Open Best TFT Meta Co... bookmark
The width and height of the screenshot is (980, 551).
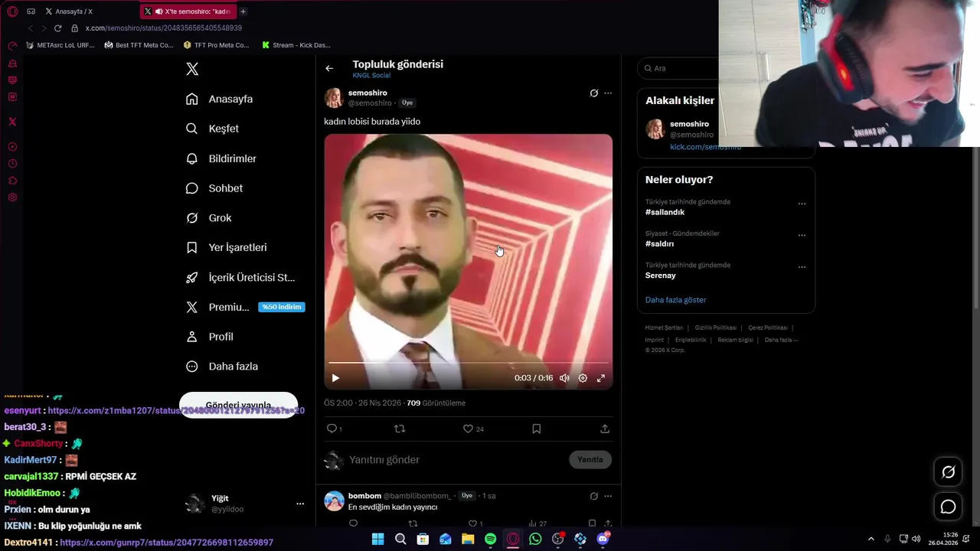139,45
